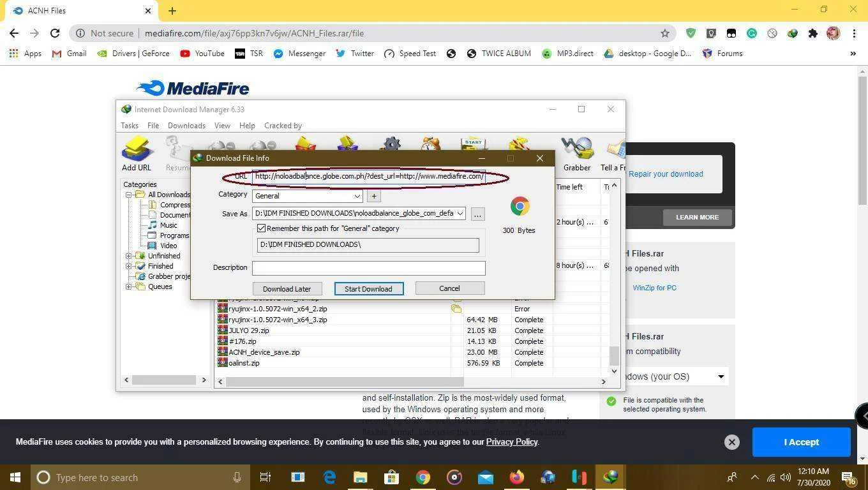Viewport: 868px width, 490px height.
Task: Click the Start Queue icon in IDM toolbar
Action: pyautogui.click(x=474, y=144)
